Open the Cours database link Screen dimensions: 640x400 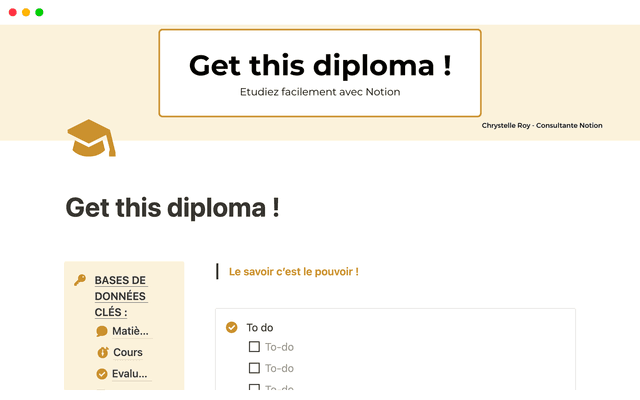[x=128, y=353]
